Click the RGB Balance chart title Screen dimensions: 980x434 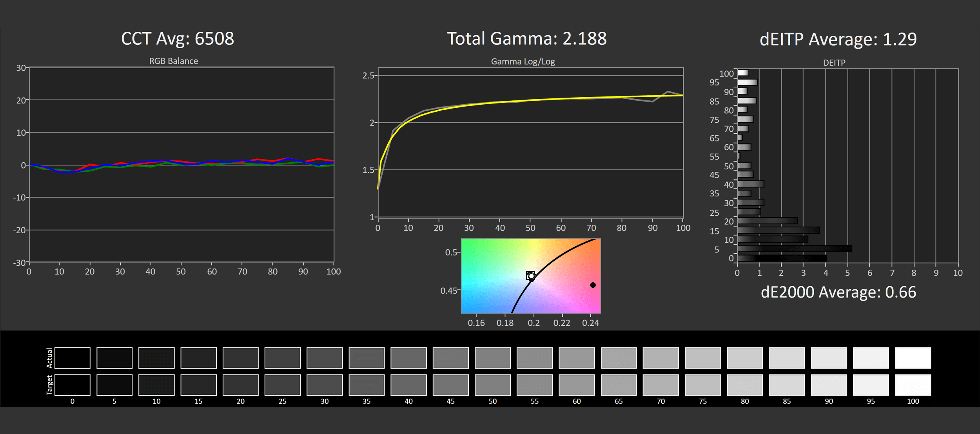tap(173, 61)
